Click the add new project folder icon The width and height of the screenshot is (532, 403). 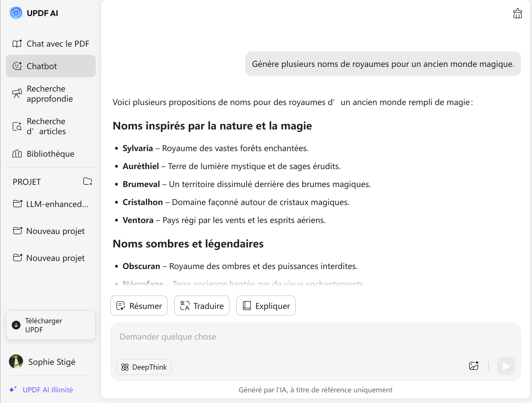(88, 181)
